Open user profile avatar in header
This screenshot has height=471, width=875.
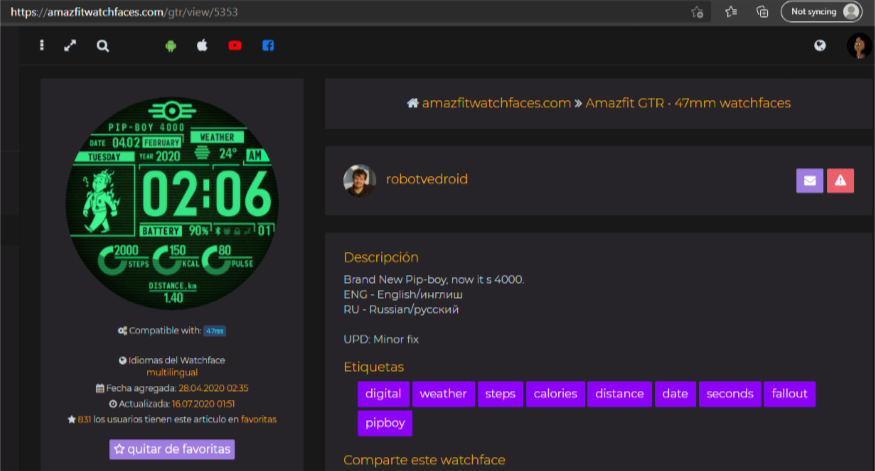(x=859, y=46)
